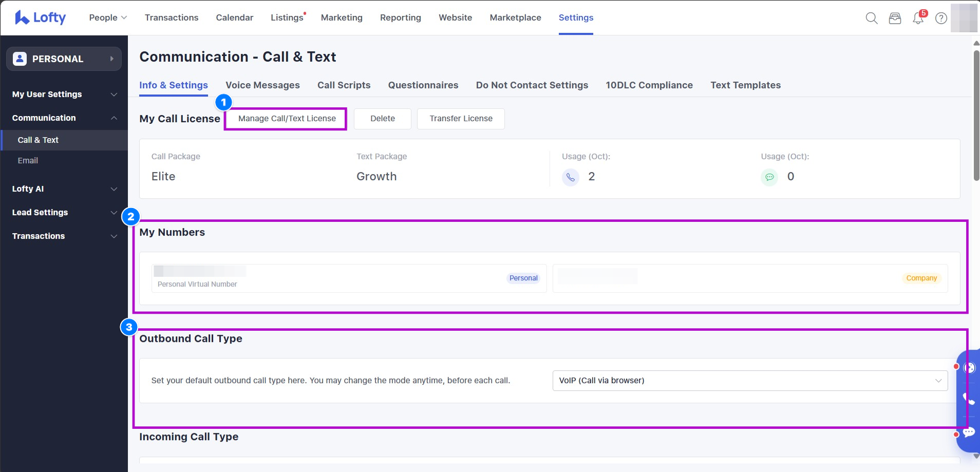Click the Transfer License button
This screenshot has width=980, height=472.
461,119
